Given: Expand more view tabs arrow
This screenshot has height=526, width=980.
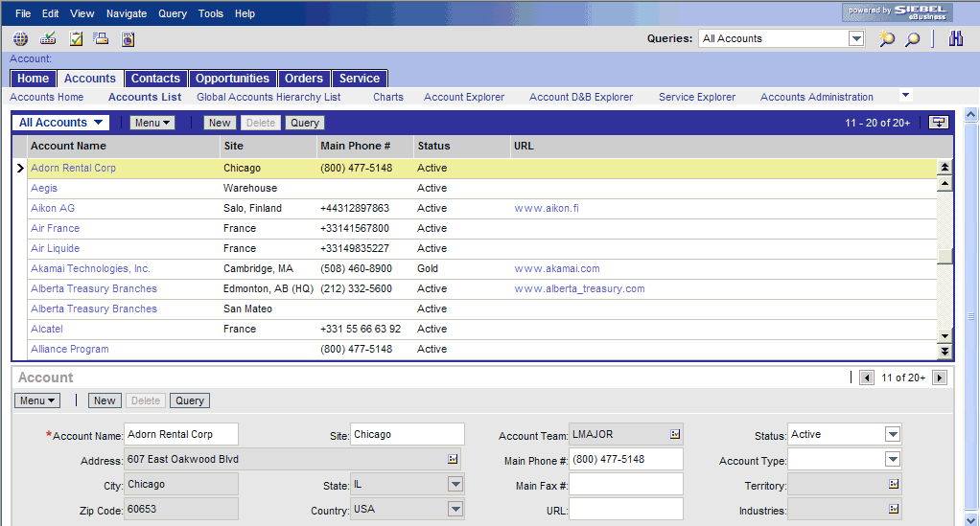Looking at the screenshot, I should [x=905, y=95].
